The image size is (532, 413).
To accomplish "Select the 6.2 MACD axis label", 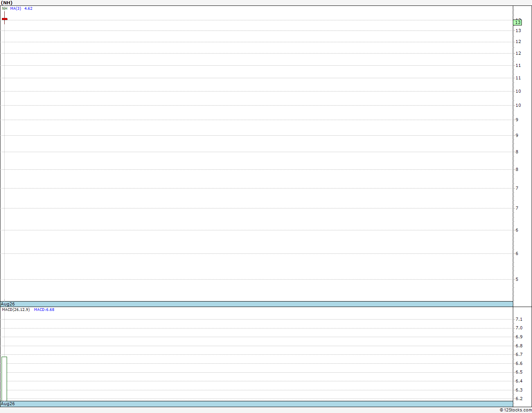I will point(519,399).
